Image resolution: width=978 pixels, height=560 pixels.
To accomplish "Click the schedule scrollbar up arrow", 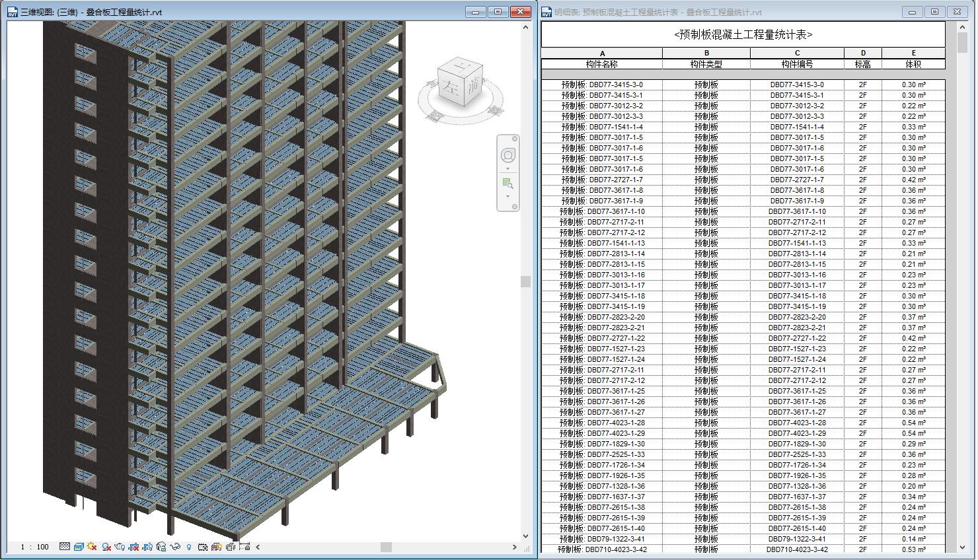I will tap(962, 26).
